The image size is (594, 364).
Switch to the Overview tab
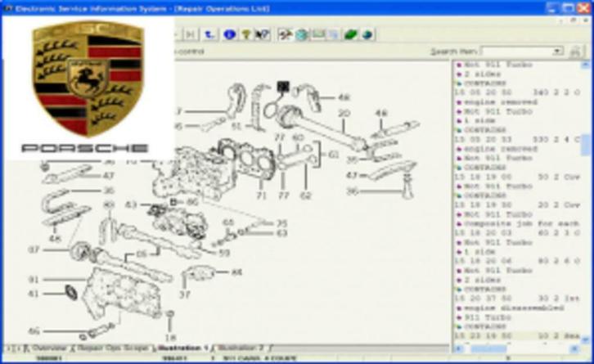47,348
